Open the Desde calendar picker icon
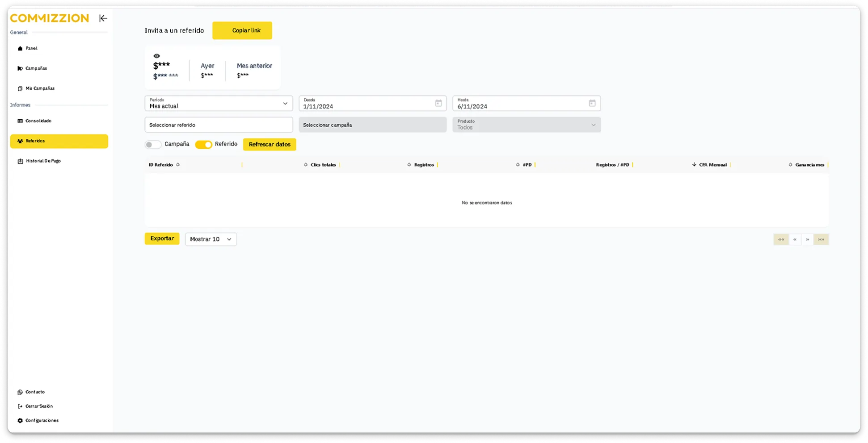 (438, 103)
